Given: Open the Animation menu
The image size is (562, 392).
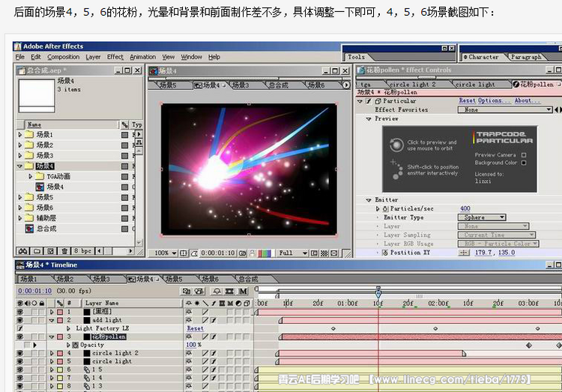Looking at the screenshot, I should coord(142,57).
